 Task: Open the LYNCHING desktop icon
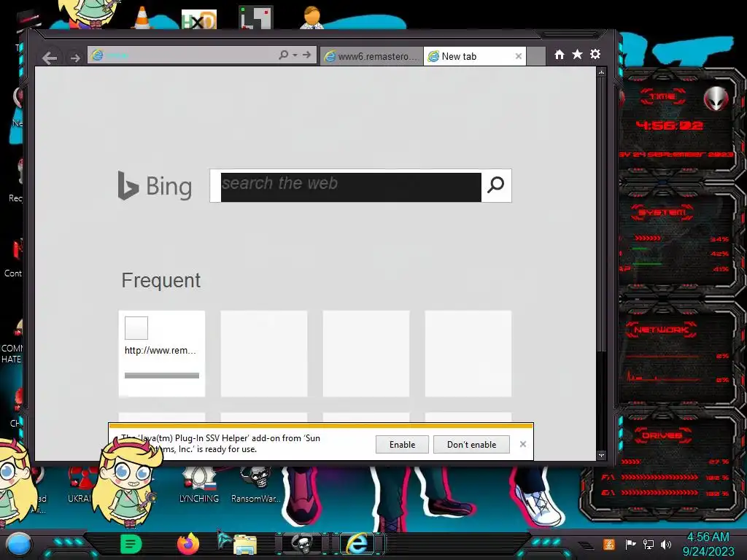pos(198,485)
